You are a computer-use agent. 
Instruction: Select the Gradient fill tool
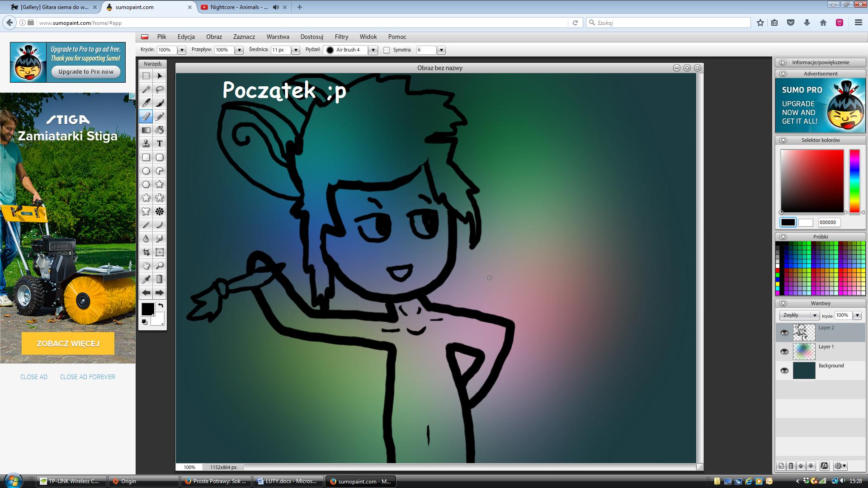tap(146, 130)
